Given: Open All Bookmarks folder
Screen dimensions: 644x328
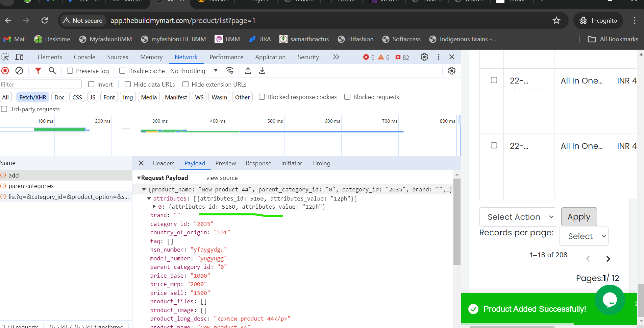Looking at the screenshot, I should click(x=613, y=39).
